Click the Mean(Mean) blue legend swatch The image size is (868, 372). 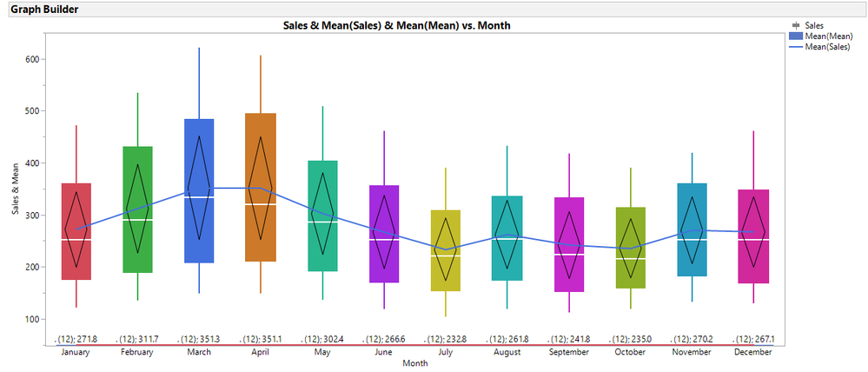(x=797, y=36)
